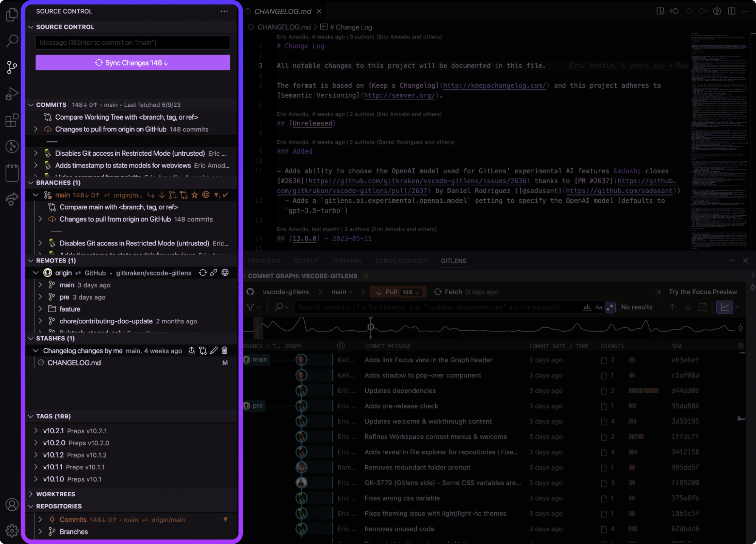Viewport: 756px width, 544px height.
Task: Fetch the origin remote via refresh icon
Action: [203, 273]
